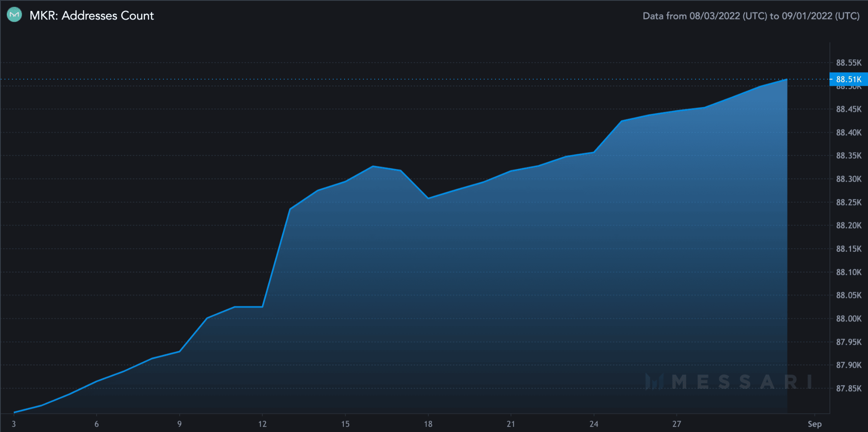This screenshot has height=432, width=868.
Task: Click the 88.10K y-axis label
Action: pos(849,272)
